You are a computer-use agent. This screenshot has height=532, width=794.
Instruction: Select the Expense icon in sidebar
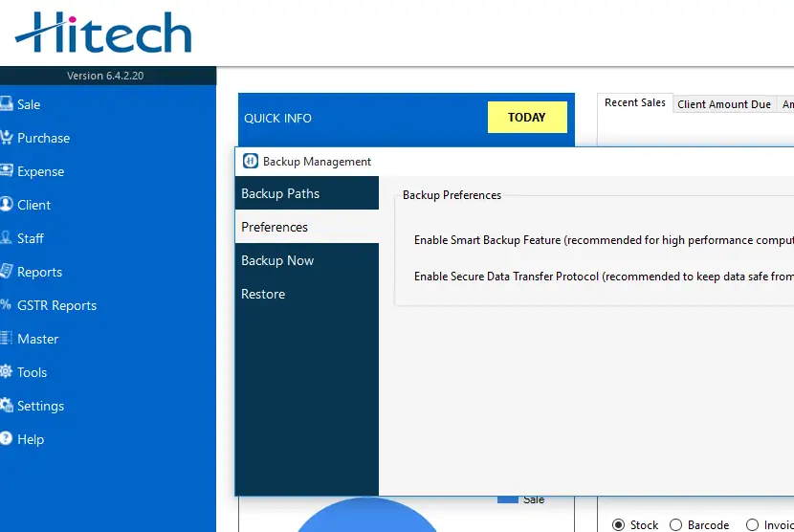(x=6, y=171)
